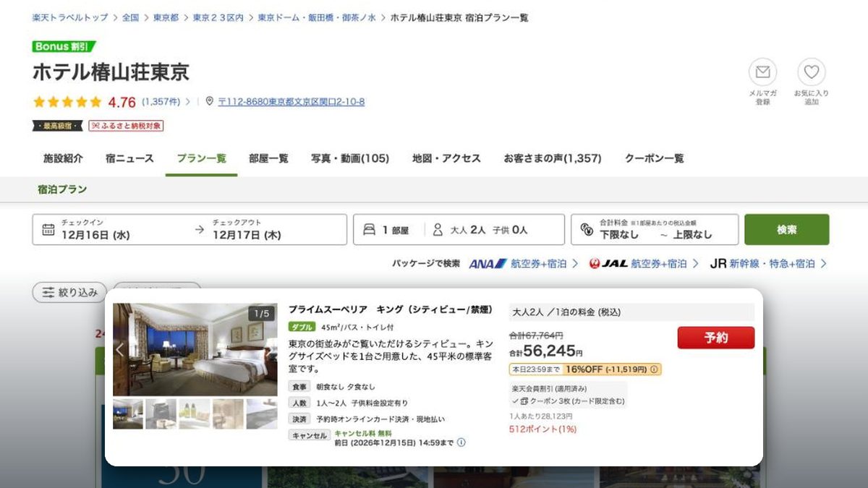This screenshot has height=488, width=868.
Task: Click info icon beside 16%OFF discount
Action: (655, 369)
